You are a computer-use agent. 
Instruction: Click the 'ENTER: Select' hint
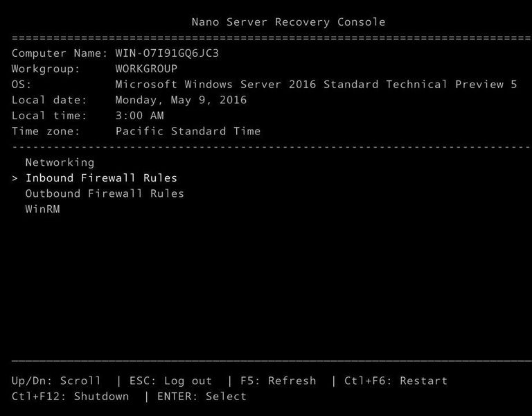click(202, 397)
